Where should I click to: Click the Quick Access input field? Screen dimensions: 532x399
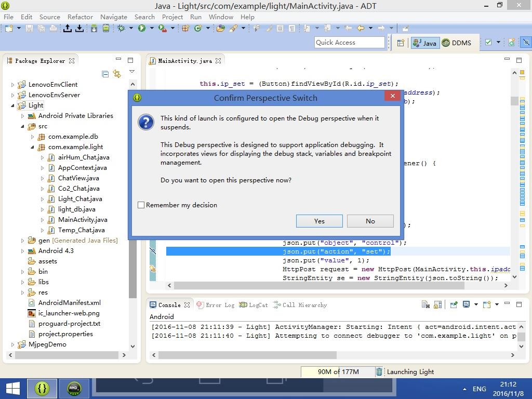[x=350, y=43]
